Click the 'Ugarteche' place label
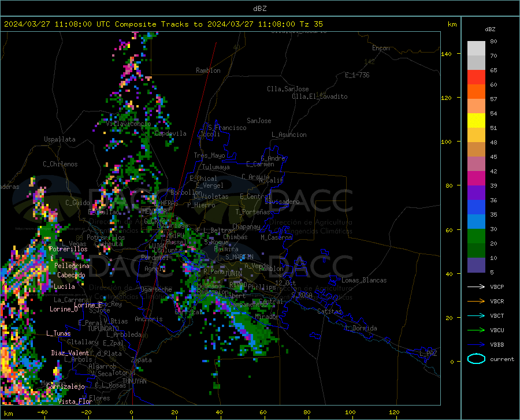Image resolution: width=520 pixels, height=420 pixels. point(156,289)
